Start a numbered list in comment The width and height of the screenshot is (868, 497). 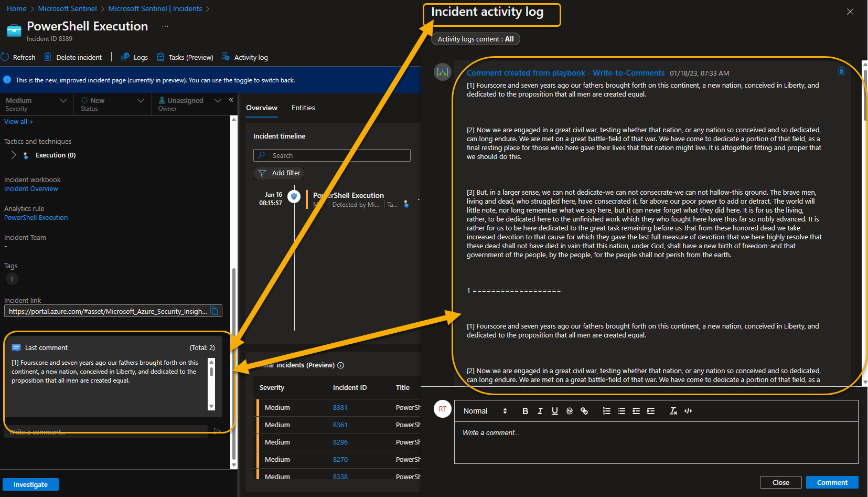click(x=606, y=411)
